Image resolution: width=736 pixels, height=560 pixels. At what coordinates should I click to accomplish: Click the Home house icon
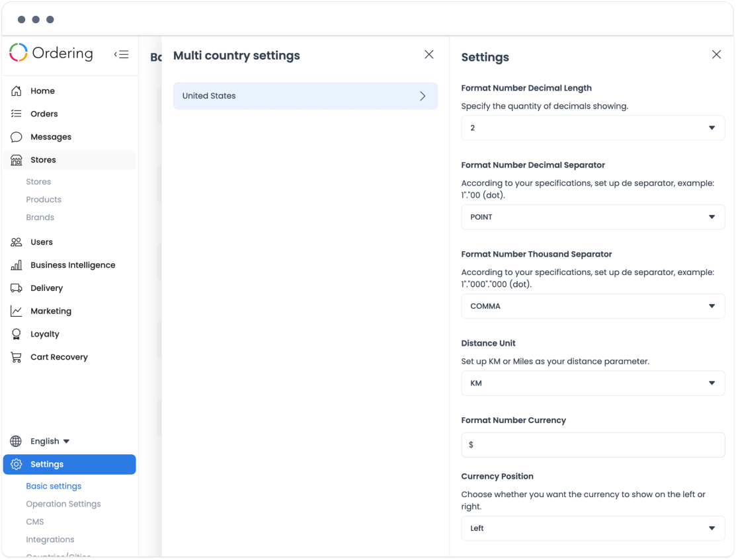(x=17, y=91)
